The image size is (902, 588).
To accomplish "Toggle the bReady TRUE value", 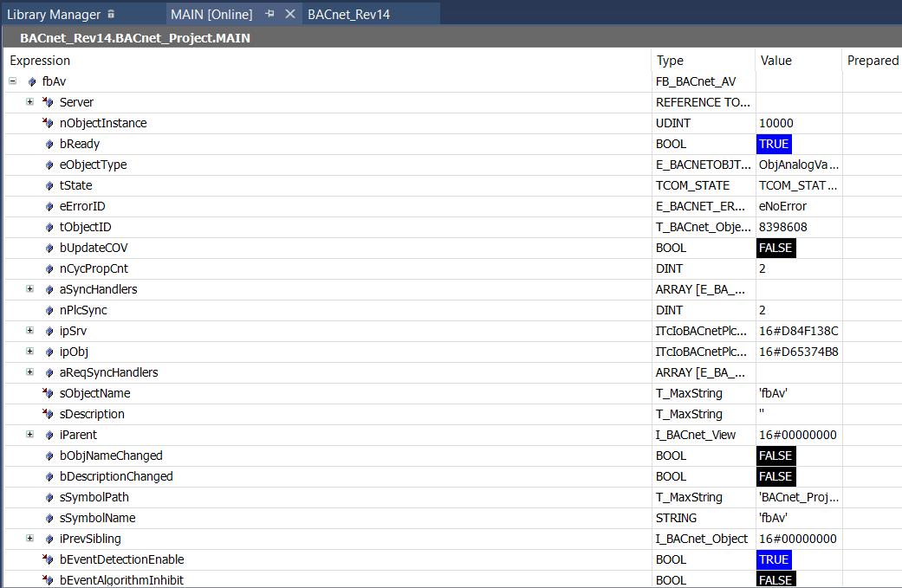I will [774, 144].
